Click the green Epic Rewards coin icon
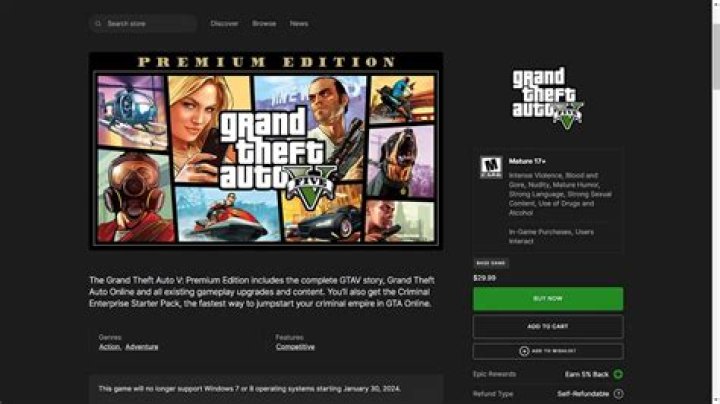 618,374
